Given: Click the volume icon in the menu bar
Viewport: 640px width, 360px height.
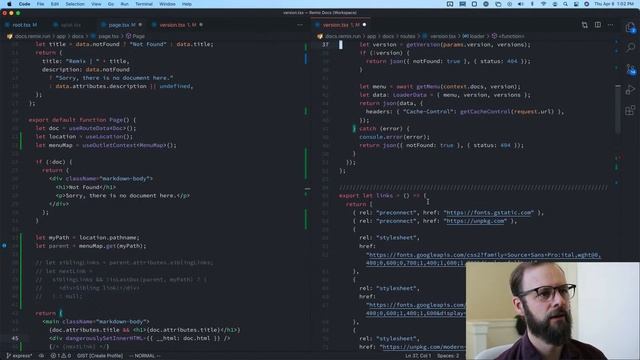Looking at the screenshot, I should (520, 4).
